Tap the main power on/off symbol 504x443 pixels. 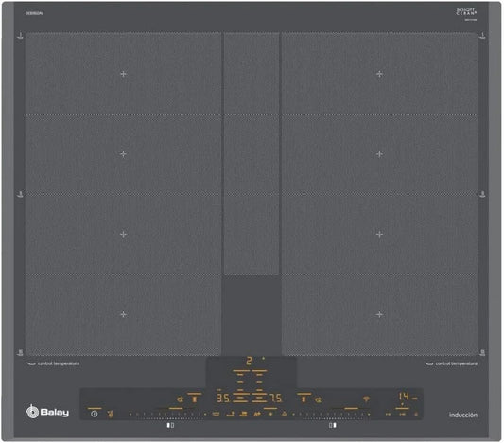coord(95,414)
